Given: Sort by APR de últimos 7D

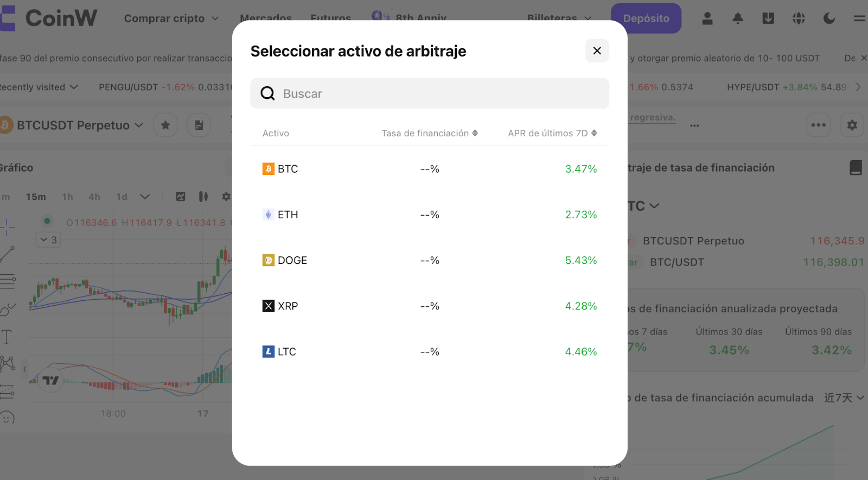Looking at the screenshot, I should point(552,133).
